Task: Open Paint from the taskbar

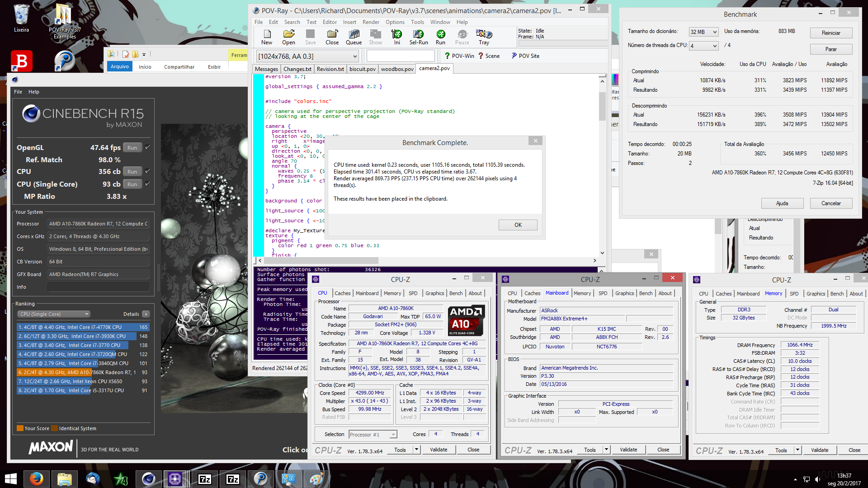Action: [316, 479]
